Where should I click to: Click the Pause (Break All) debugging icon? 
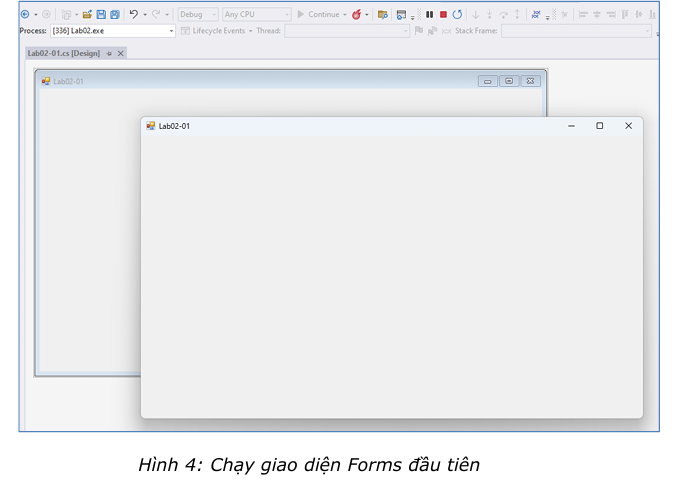click(x=430, y=15)
